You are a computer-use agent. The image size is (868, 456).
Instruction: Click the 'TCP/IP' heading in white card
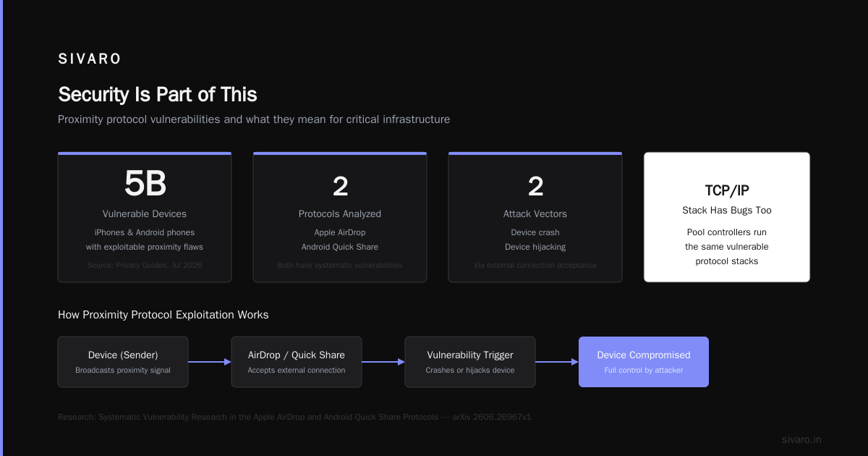tap(727, 190)
